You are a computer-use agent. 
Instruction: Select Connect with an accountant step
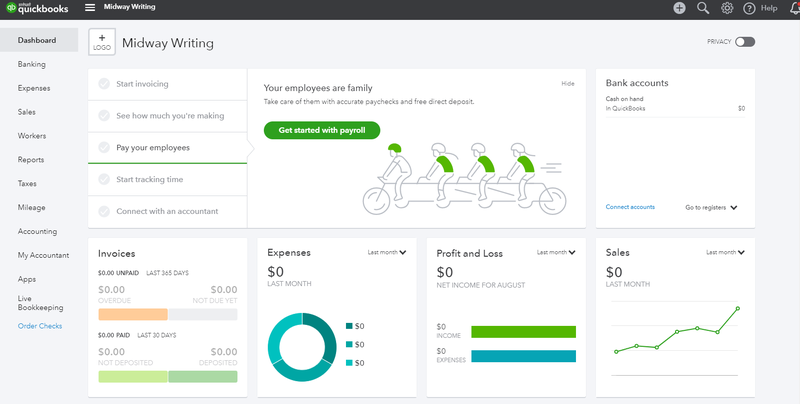(167, 211)
